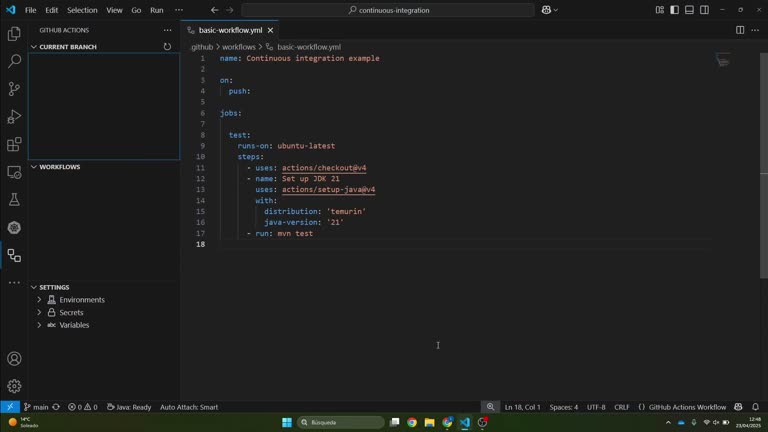This screenshot has height=432, width=768.
Task: Open the Go menu
Action: tap(136, 10)
